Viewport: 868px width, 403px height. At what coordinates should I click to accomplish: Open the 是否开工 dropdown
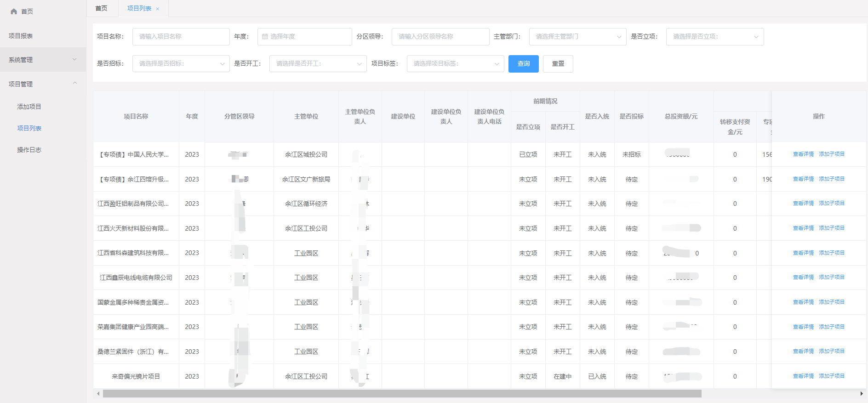pos(318,64)
